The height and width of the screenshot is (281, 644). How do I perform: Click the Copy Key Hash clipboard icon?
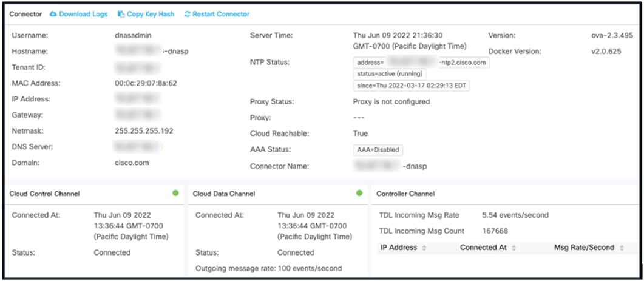click(121, 14)
